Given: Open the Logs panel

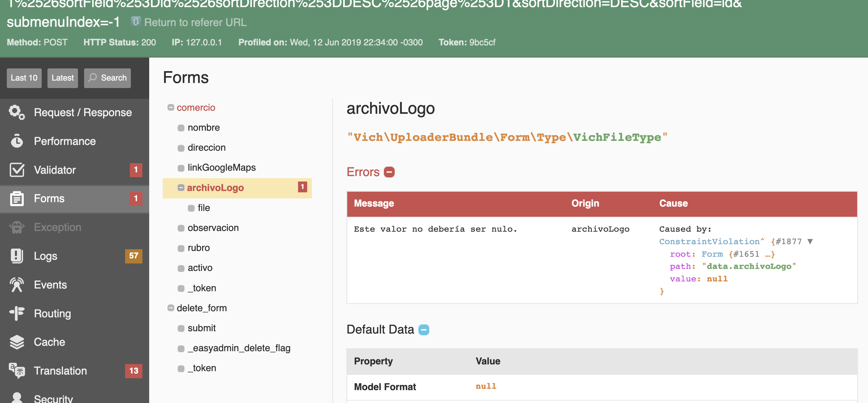Looking at the screenshot, I should [75, 256].
